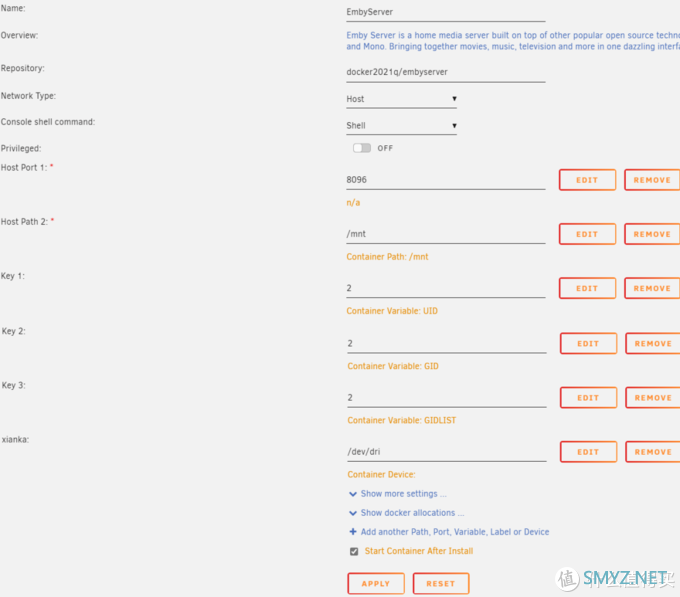Uncheck Start Container After Install
The width and height of the screenshot is (680, 597).
point(354,551)
